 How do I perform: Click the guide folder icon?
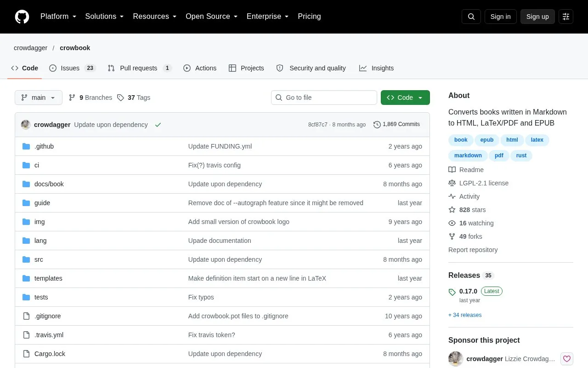[x=26, y=203]
